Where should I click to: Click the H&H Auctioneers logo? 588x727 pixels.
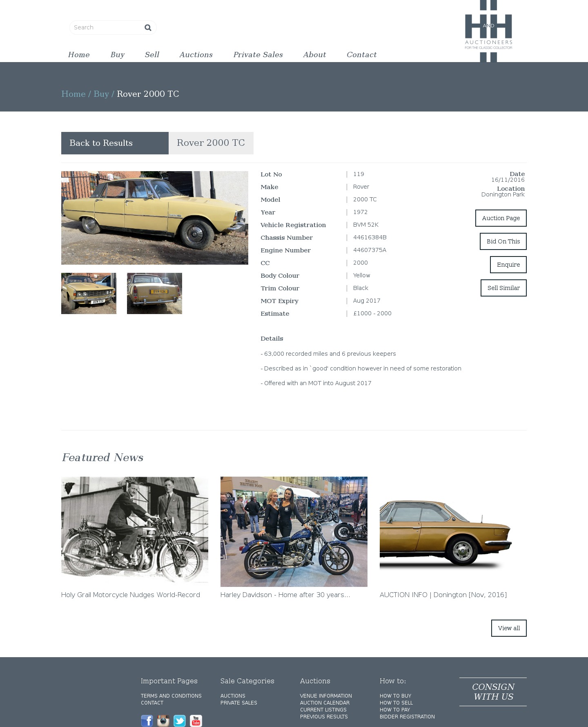tap(488, 31)
